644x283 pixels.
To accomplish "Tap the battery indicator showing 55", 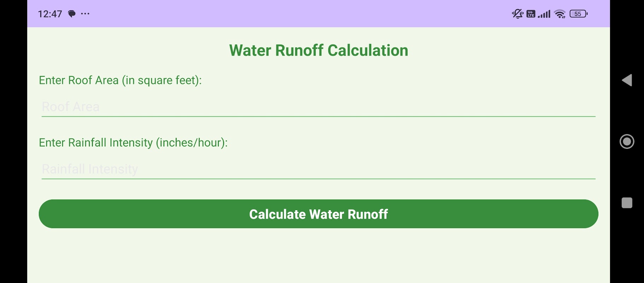I will [x=579, y=14].
